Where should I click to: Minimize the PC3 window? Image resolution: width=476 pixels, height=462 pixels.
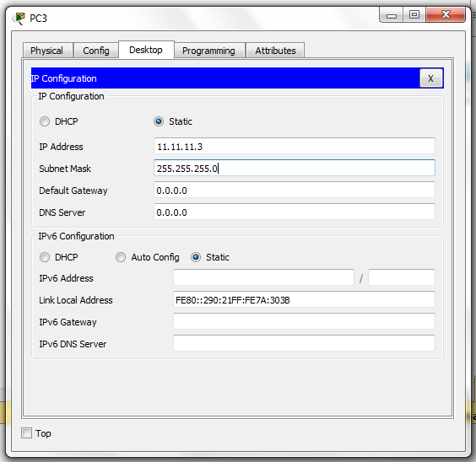click(392, 15)
